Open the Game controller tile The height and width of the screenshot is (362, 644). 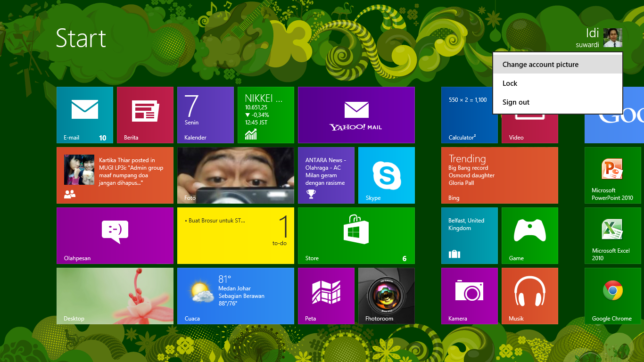(530, 236)
